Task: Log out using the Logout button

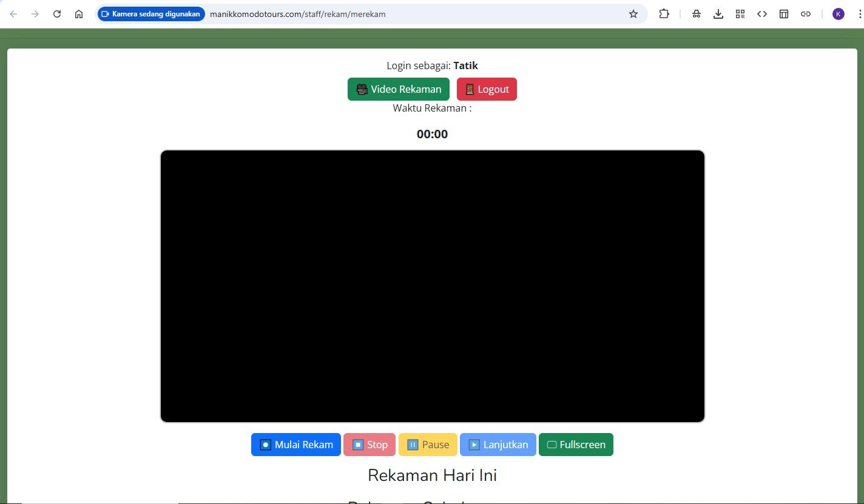Action: 487,89
